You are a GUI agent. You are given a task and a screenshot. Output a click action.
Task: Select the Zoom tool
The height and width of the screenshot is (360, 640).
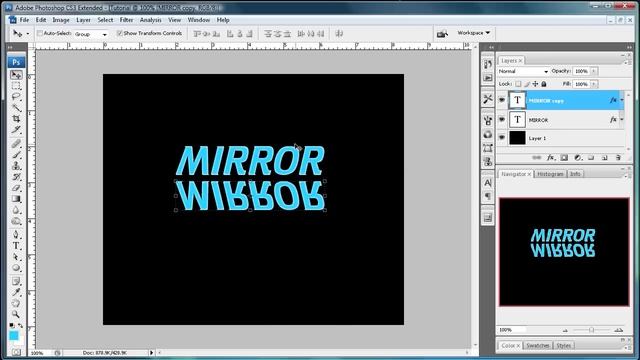[x=16, y=314]
